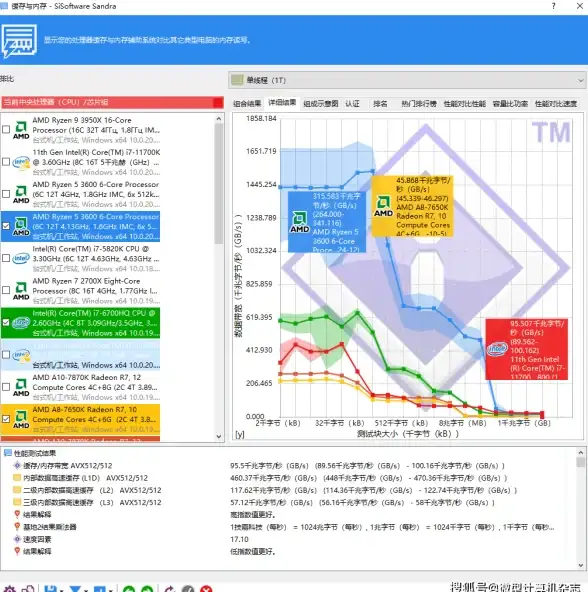Switch to the 排名 tab
The height and width of the screenshot is (592, 588).
[380, 103]
